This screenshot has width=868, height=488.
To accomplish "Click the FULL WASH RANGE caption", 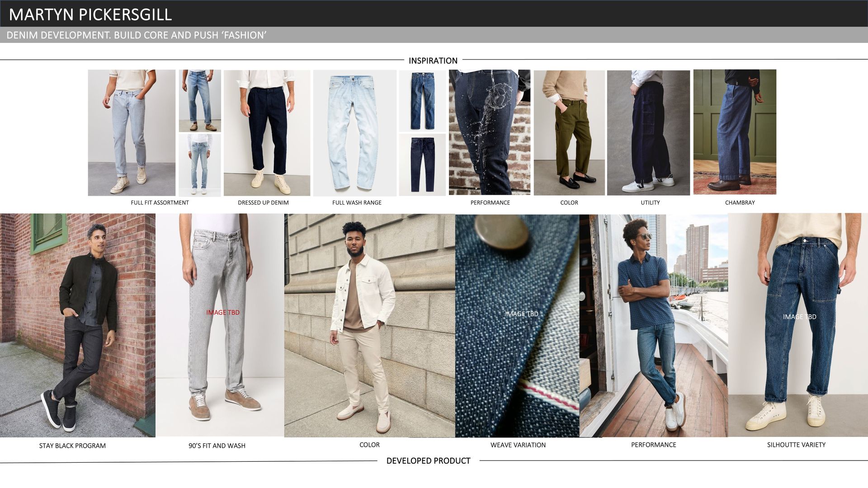I will [357, 202].
